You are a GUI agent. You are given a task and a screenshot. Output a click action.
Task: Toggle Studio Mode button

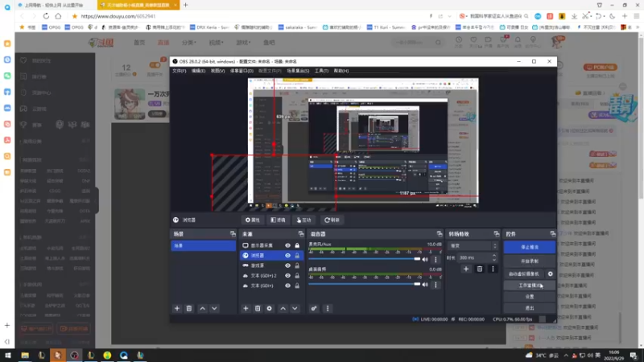[530, 286]
